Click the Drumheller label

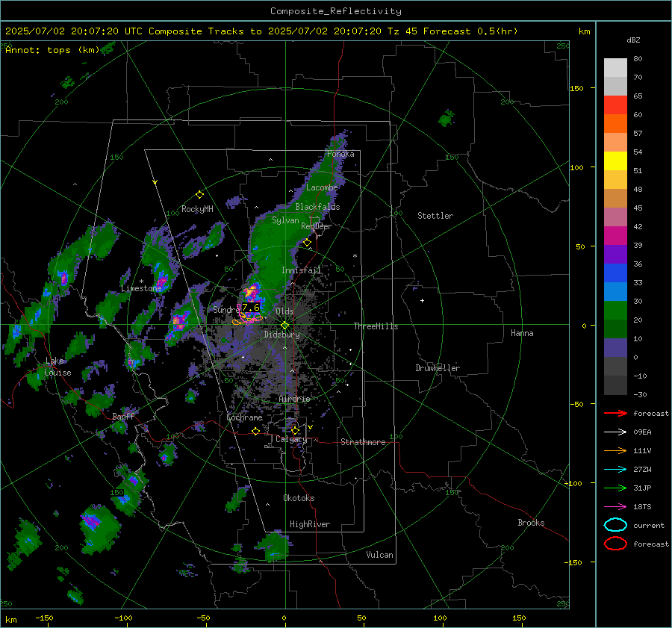click(438, 368)
